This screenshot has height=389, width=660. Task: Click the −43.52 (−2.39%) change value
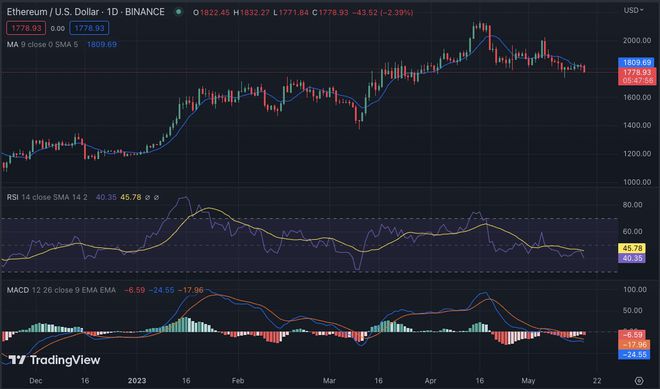[x=383, y=13]
